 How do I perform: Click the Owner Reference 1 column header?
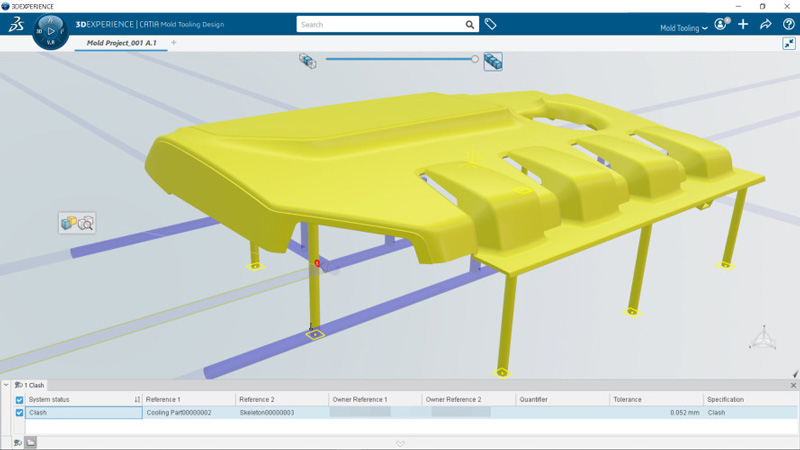click(376, 399)
